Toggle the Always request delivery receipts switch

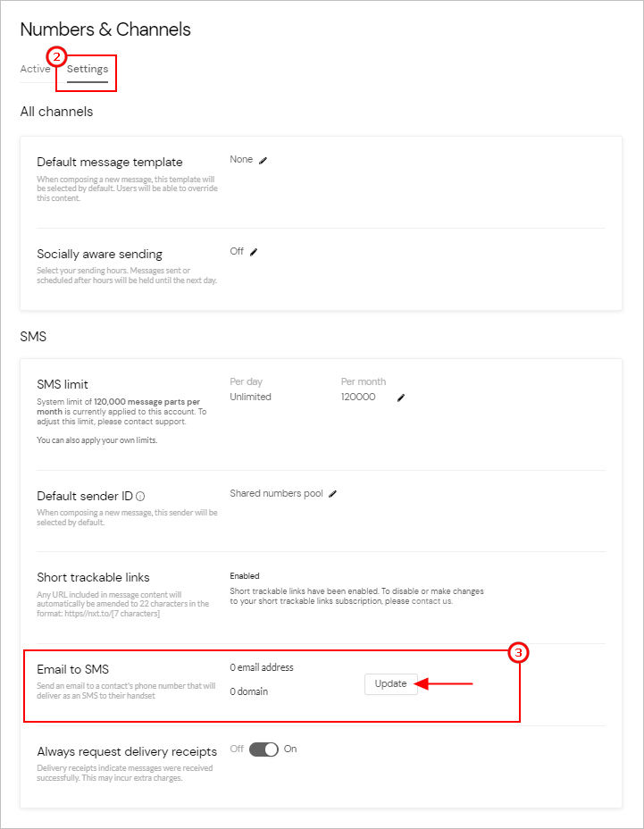pyautogui.click(x=263, y=749)
